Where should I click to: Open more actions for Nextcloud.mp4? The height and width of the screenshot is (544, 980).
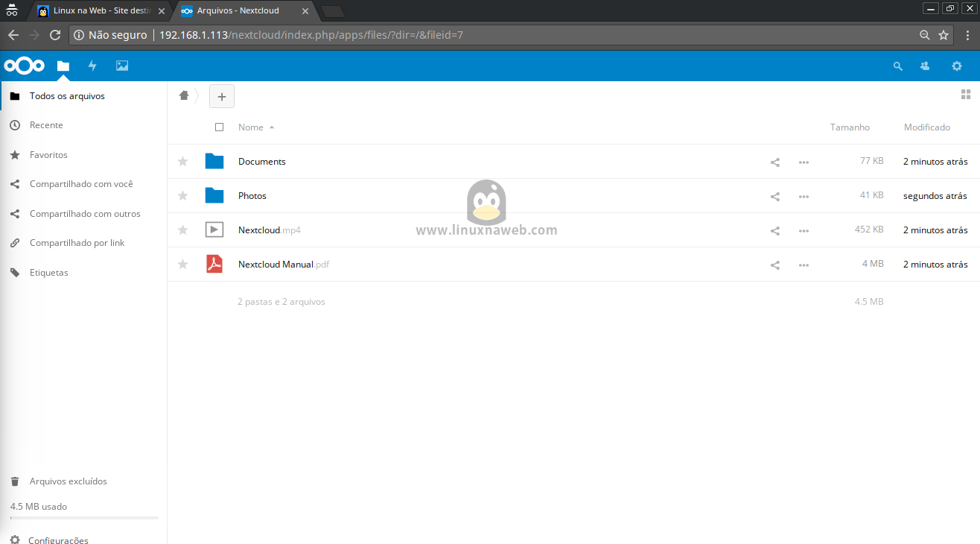(804, 230)
